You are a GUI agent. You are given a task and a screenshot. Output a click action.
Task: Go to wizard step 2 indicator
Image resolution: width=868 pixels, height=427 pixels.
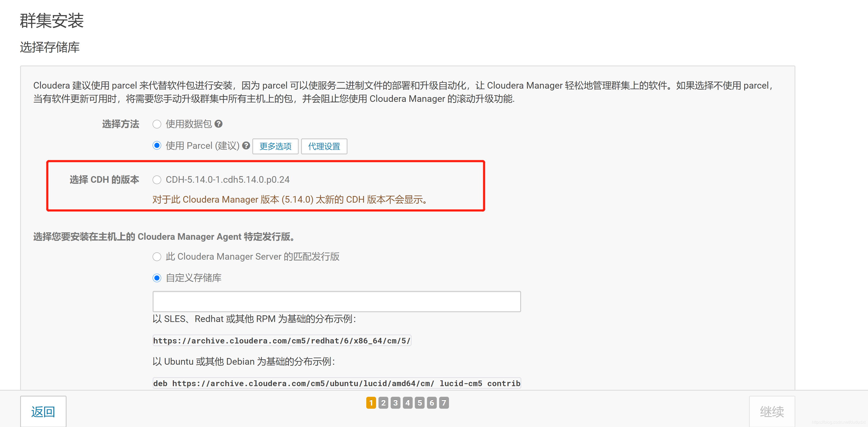[x=383, y=402]
